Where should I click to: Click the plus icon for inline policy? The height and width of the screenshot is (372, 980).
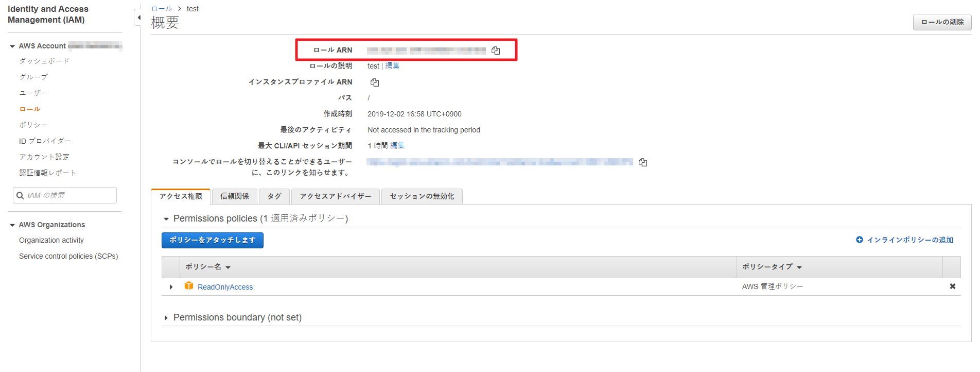[x=859, y=240]
